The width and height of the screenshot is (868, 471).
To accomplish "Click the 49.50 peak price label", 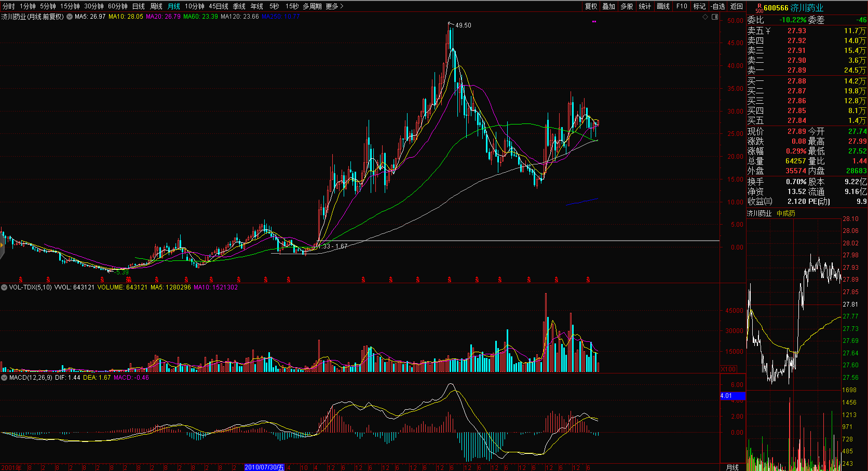I will (464, 25).
